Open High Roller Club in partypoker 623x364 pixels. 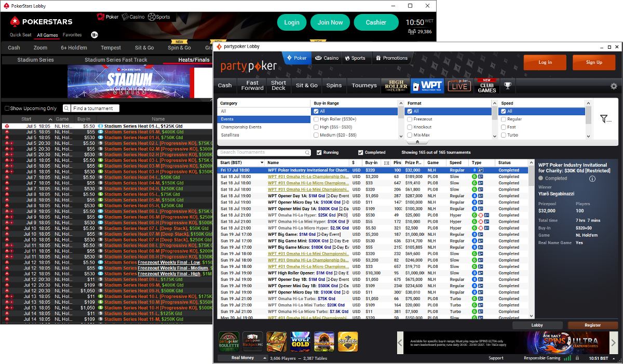pyautogui.click(x=395, y=86)
